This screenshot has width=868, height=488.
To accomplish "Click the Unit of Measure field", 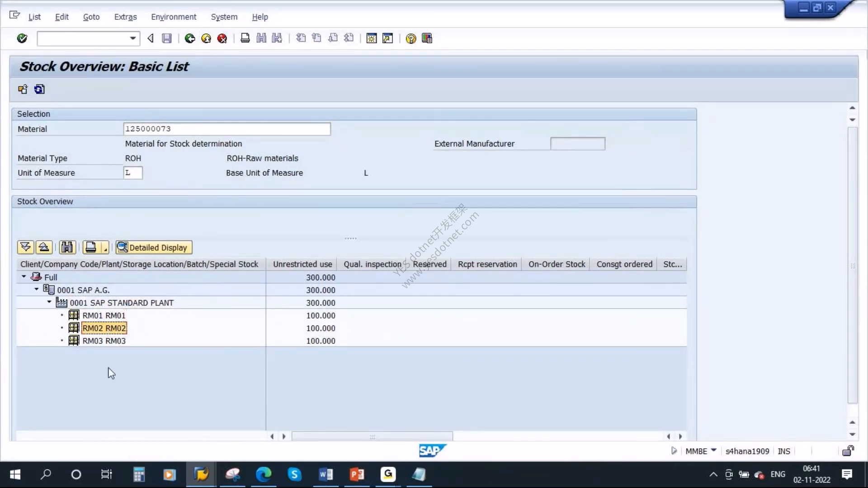I will [133, 173].
